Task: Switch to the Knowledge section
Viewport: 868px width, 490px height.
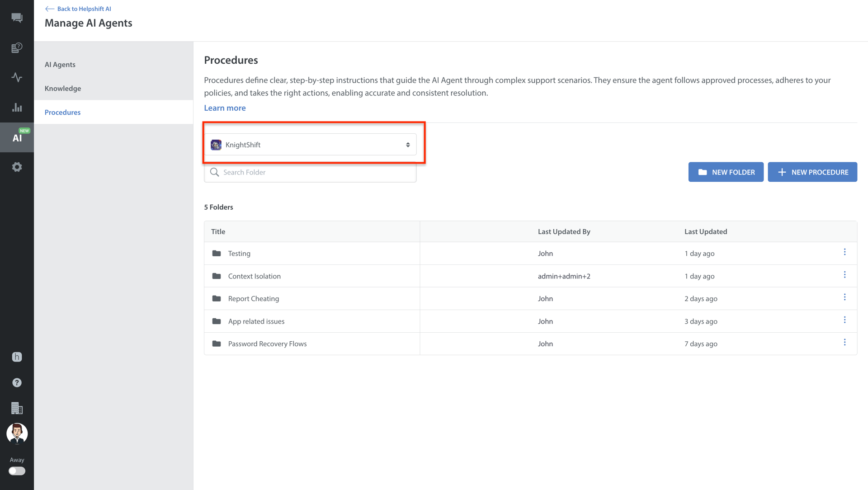Action: tap(63, 88)
